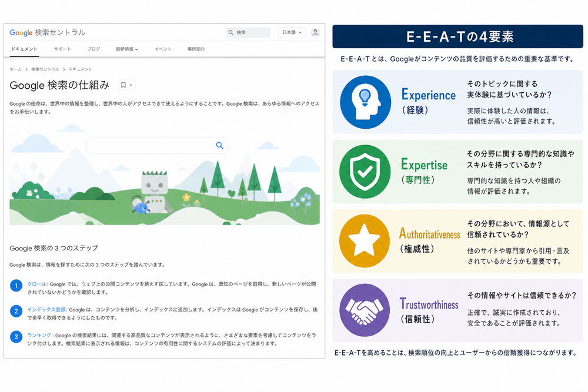This screenshot has width=588, height=392.
Task: Click the text その情報やサイトは信頼できるか？
Action: click(x=522, y=295)
